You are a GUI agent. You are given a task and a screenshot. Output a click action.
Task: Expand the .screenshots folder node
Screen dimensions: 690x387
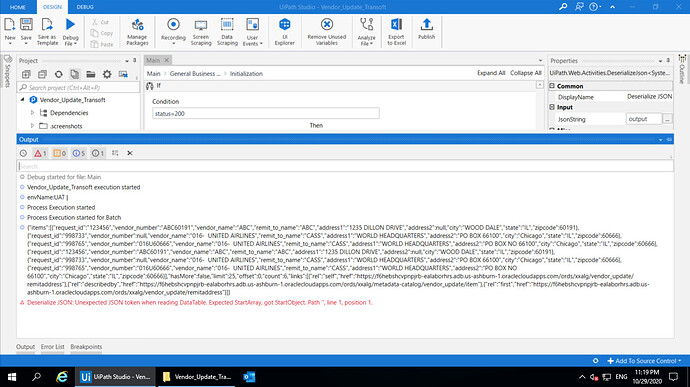pyautogui.click(x=32, y=126)
